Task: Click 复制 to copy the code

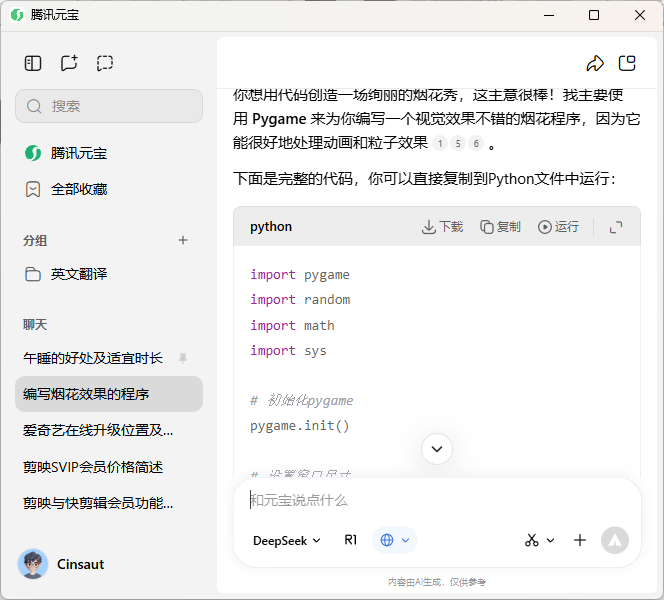Action: (x=500, y=227)
